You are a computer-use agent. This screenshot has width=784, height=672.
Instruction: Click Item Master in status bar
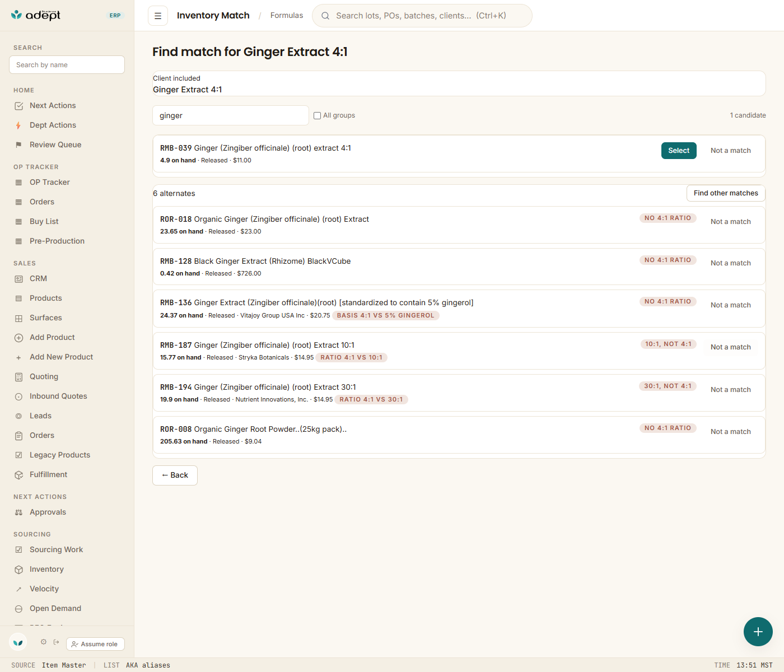[64, 665]
